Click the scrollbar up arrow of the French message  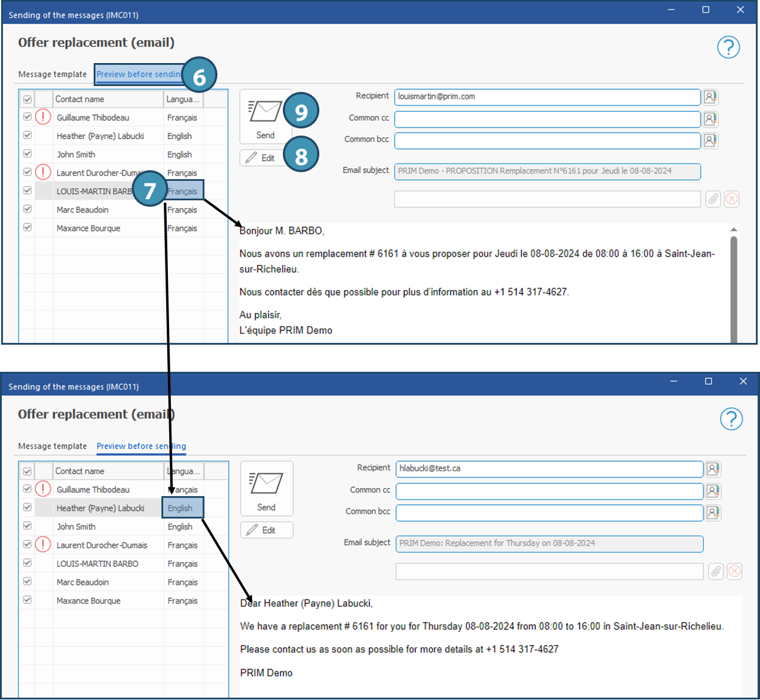click(733, 230)
